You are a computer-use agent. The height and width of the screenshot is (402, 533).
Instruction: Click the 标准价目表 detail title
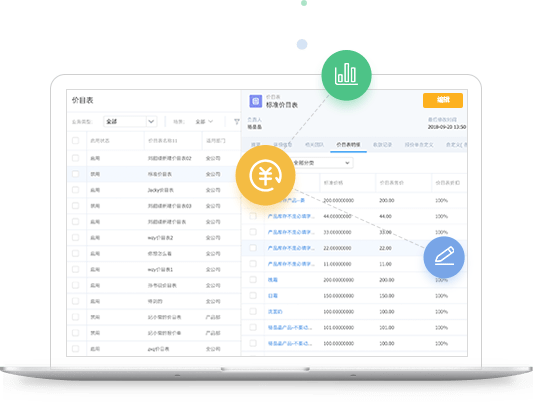coord(282,105)
